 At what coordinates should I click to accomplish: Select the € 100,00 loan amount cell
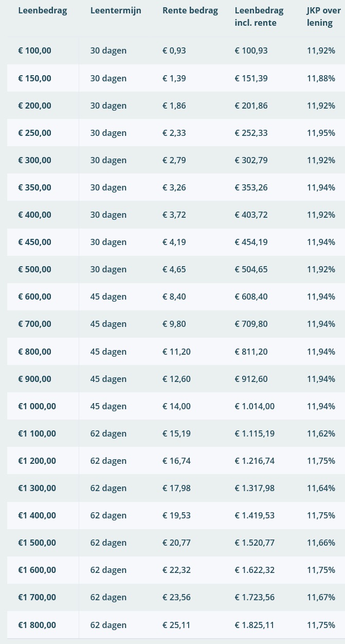[35, 50]
